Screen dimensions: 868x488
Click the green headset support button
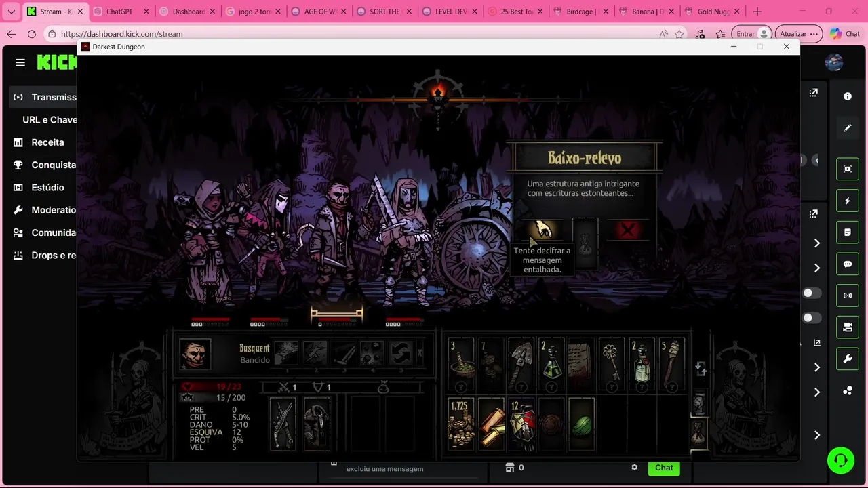point(841,461)
